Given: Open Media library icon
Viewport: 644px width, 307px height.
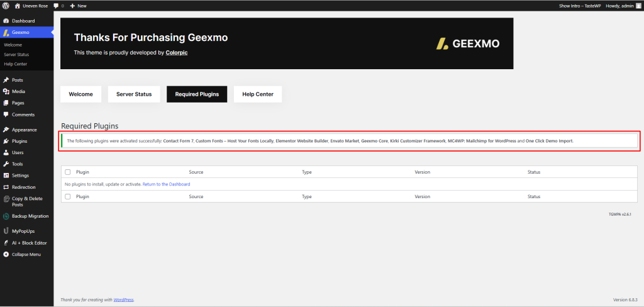Looking at the screenshot, I should click(6, 91).
